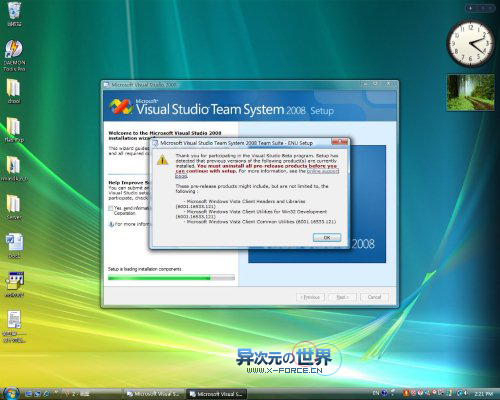This screenshot has height=400, width=500.
Task: Click the volume speaker tray icon
Action: pyautogui.click(x=465, y=393)
